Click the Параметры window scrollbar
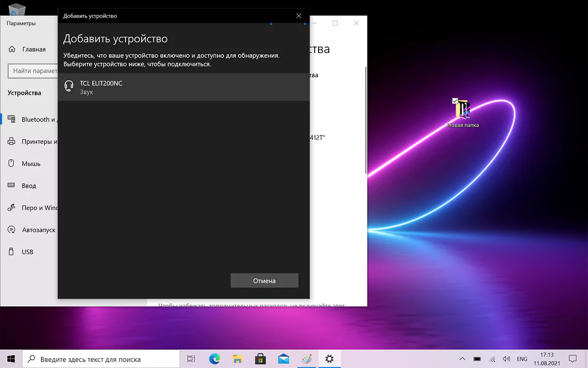The width and height of the screenshot is (588, 368). [365, 119]
